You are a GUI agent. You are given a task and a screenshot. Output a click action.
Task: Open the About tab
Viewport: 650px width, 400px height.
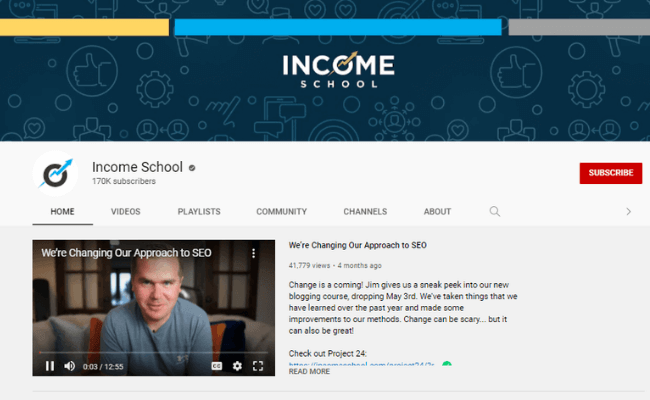pyautogui.click(x=437, y=211)
